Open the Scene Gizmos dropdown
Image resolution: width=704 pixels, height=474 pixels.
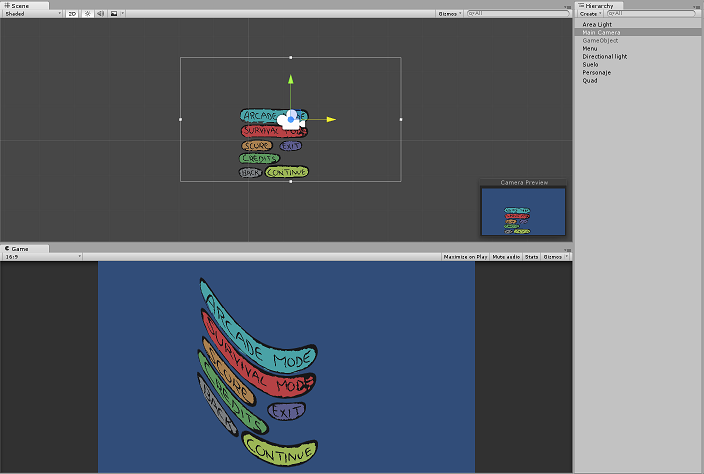450,14
